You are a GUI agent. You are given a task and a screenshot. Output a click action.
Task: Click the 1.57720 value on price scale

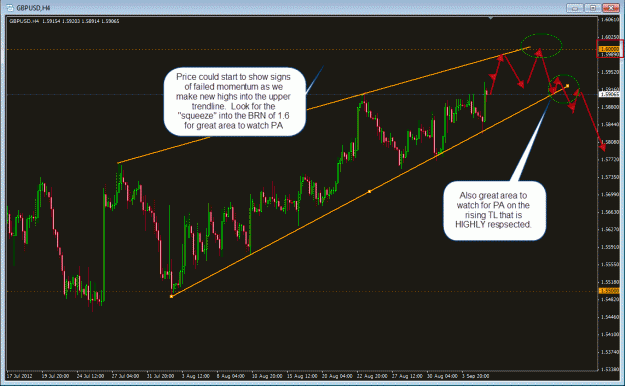[611, 160]
